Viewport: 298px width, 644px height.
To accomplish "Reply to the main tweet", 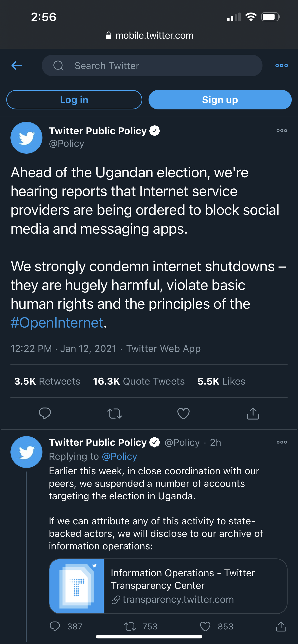I will click(45, 413).
